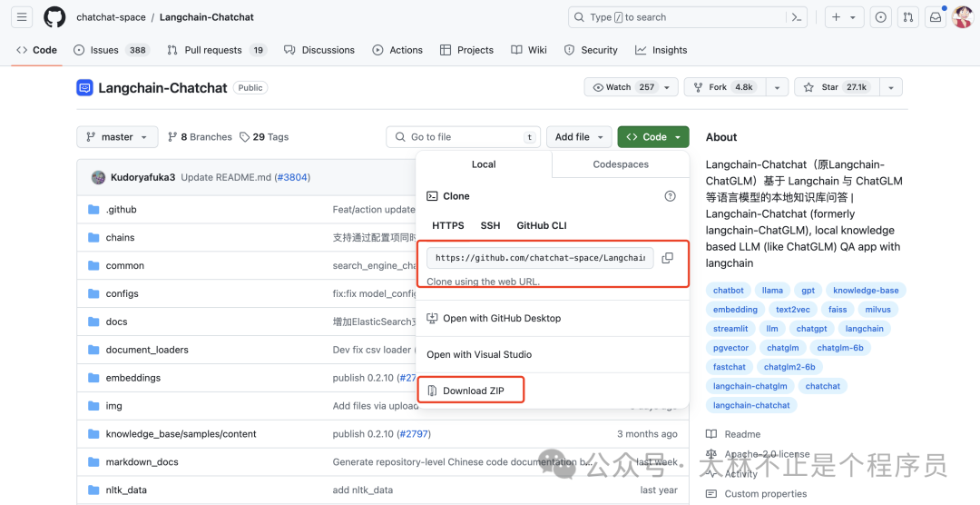
Task: Open the Wiki tab
Action: [x=529, y=50]
